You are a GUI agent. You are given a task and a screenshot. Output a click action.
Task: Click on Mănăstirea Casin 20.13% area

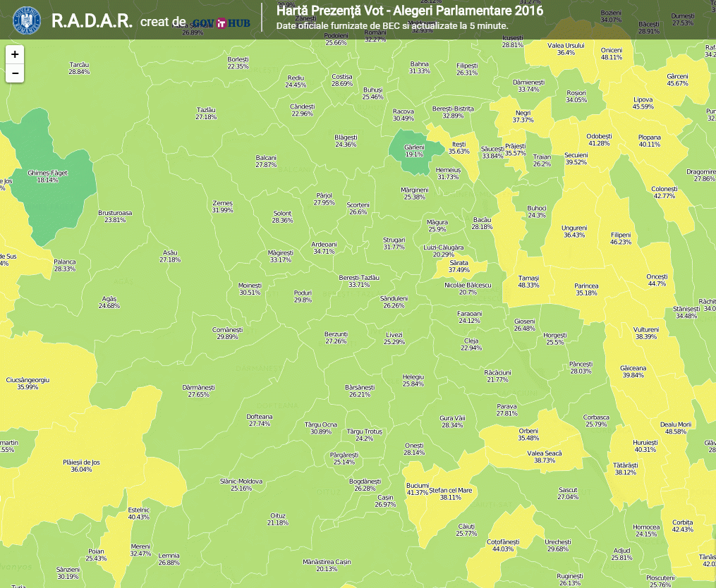click(326, 565)
